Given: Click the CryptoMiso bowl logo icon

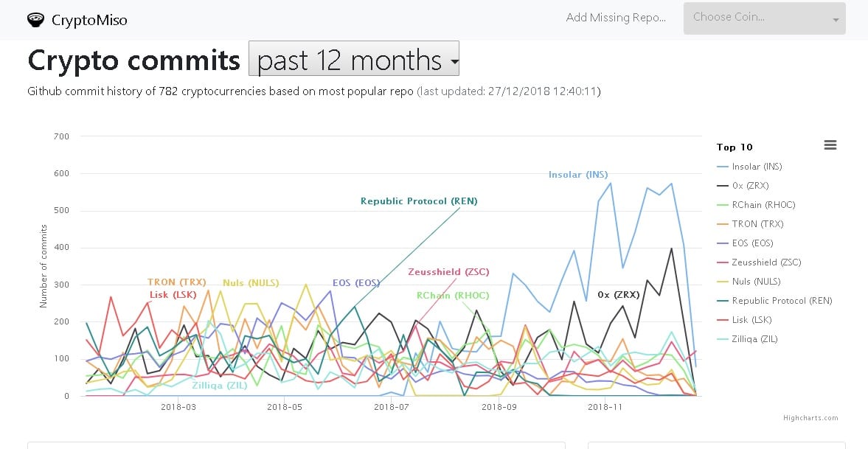Looking at the screenshot, I should tap(36, 20).
